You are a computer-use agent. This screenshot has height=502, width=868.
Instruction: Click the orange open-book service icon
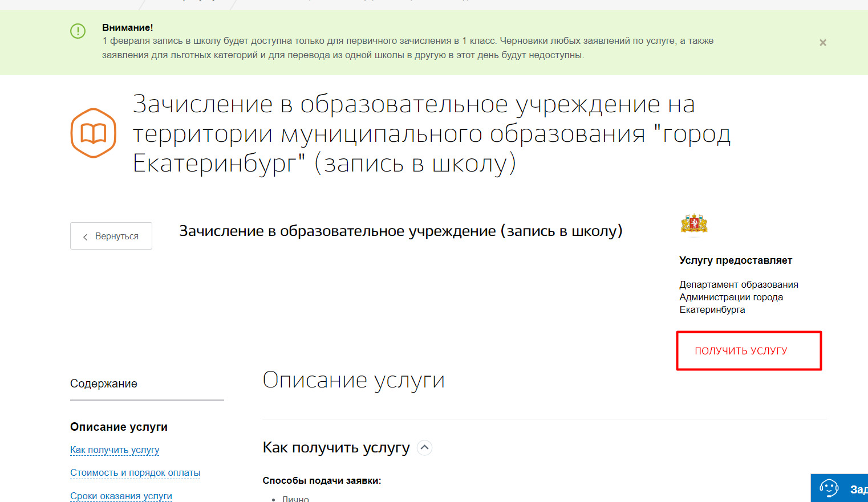[x=94, y=133]
